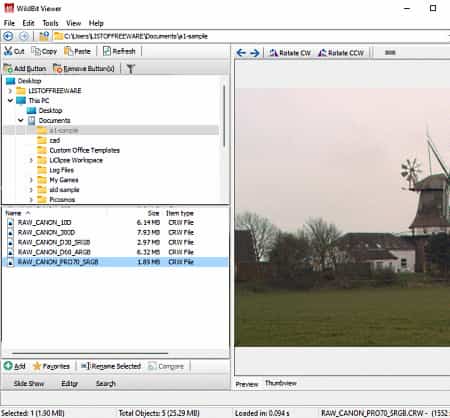450x418 pixels.
Task: Switch to the Thumbview tab
Action: (x=281, y=383)
